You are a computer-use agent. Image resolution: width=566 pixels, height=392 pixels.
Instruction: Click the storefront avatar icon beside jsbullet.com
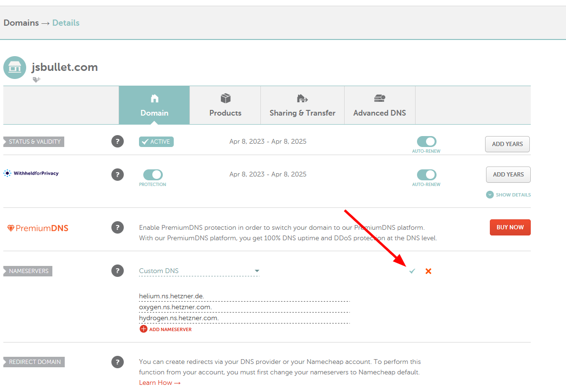coord(14,68)
